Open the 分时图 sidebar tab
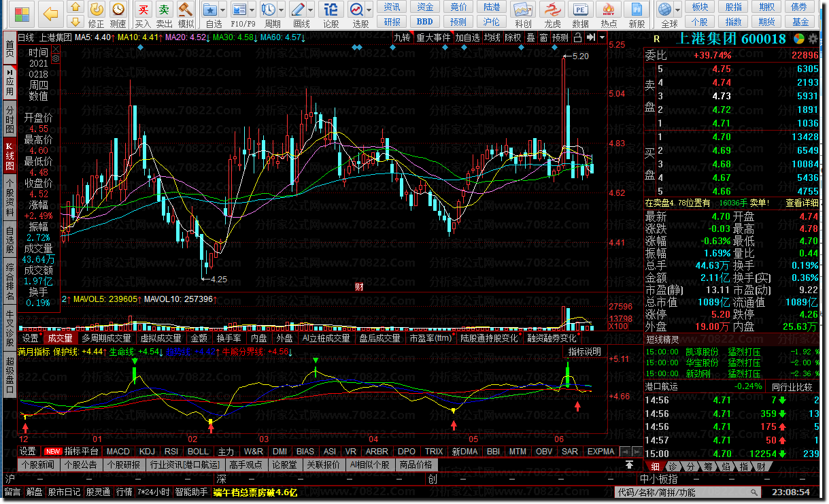 tap(10, 120)
